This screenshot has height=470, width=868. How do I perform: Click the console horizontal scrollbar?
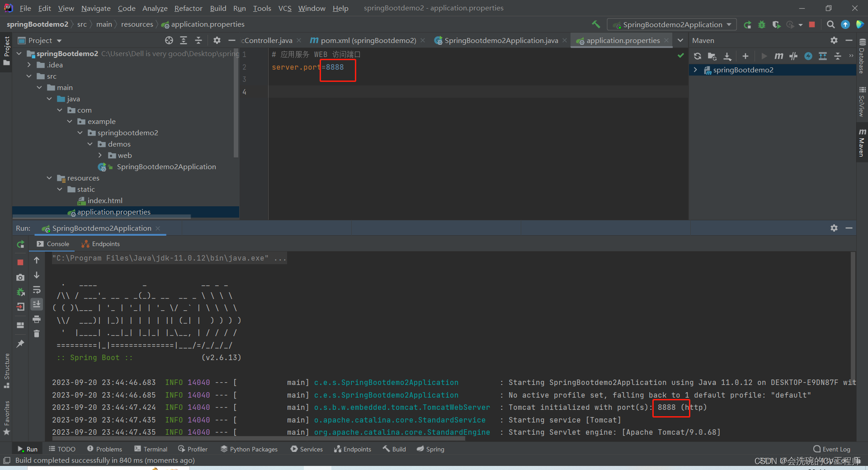point(258,438)
